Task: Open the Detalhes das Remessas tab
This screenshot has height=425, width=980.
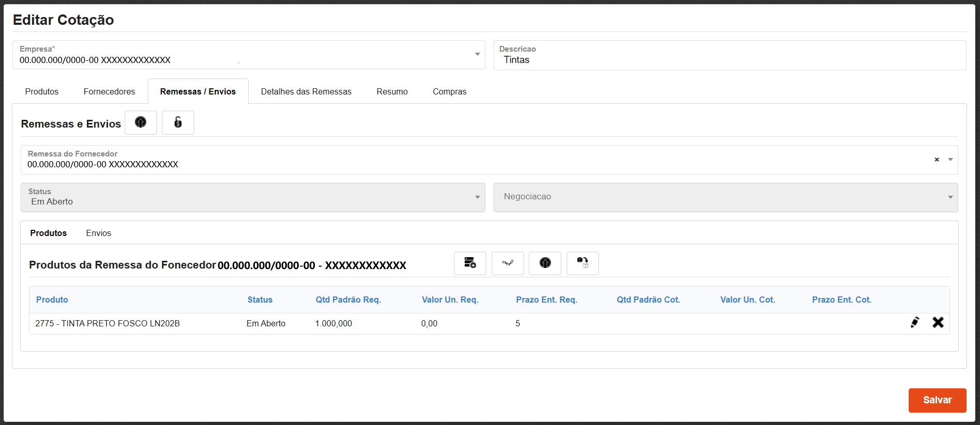Action: click(306, 91)
